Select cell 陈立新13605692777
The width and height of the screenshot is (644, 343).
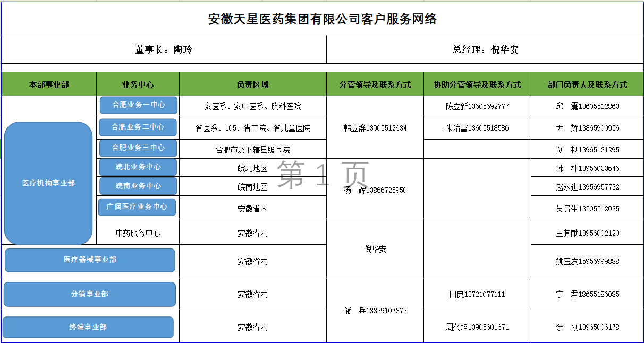pyautogui.click(x=477, y=106)
